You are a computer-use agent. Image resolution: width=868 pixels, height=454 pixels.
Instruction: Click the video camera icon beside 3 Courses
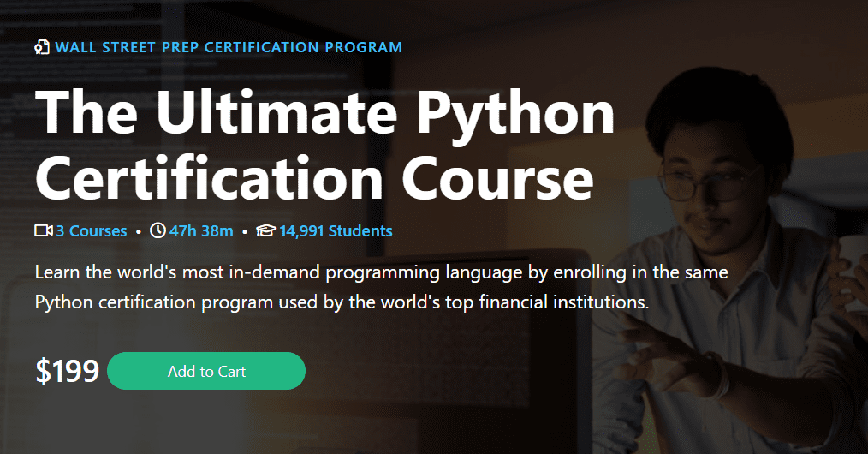click(44, 230)
